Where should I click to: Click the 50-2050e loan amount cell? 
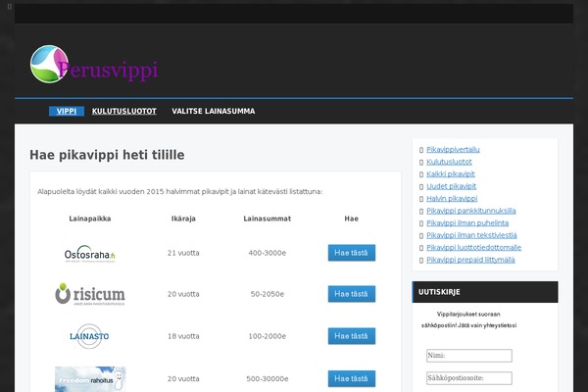pyautogui.click(x=267, y=294)
